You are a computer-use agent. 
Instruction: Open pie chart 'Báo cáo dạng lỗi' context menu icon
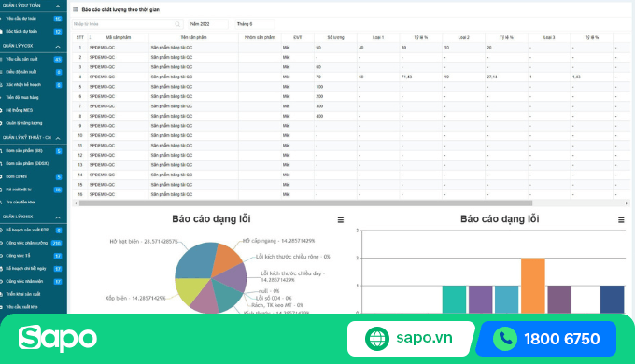coord(341,220)
